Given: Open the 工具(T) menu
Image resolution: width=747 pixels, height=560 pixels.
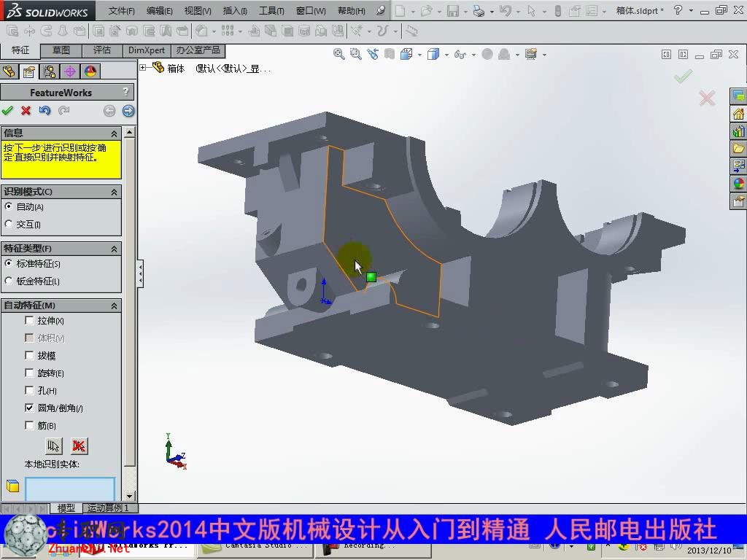Looking at the screenshot, I should point(271,11).
